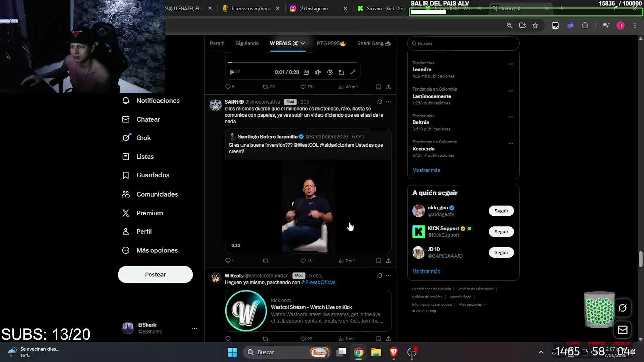Open options for Recuerda trend

point(511,143)
